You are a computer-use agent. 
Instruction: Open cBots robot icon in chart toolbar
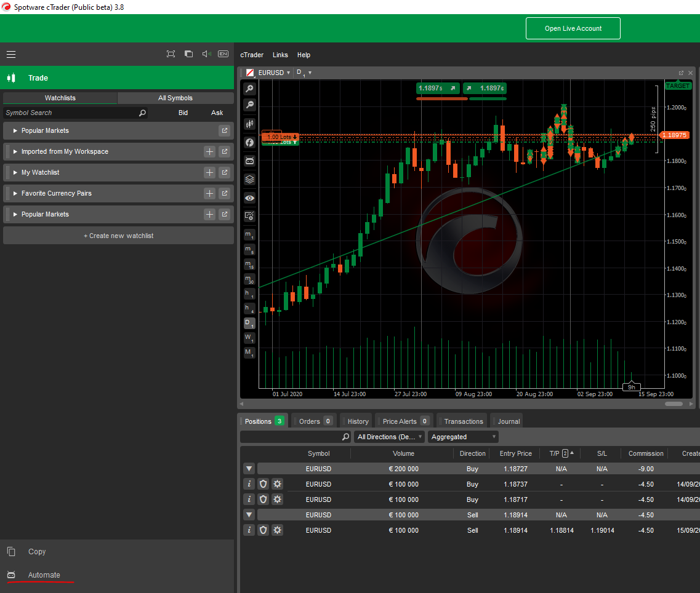pos(249,161)
